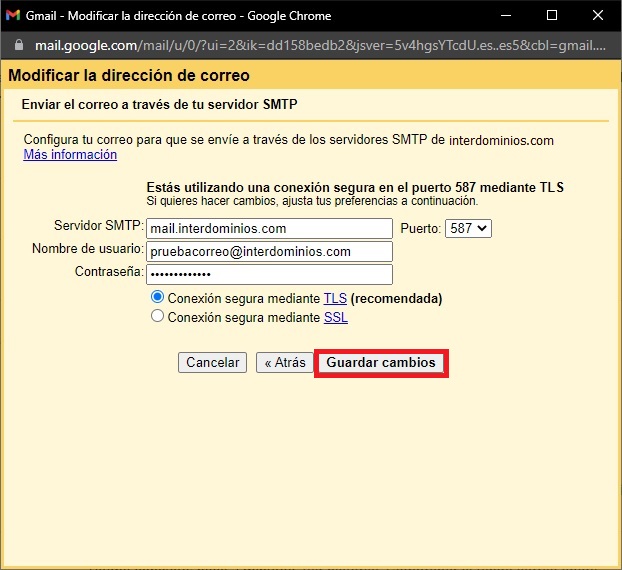Image resolution: width=622 pixels, height=570 pixels.
Task: Maximize the Chrome popup window
Action: coord(552,15)
